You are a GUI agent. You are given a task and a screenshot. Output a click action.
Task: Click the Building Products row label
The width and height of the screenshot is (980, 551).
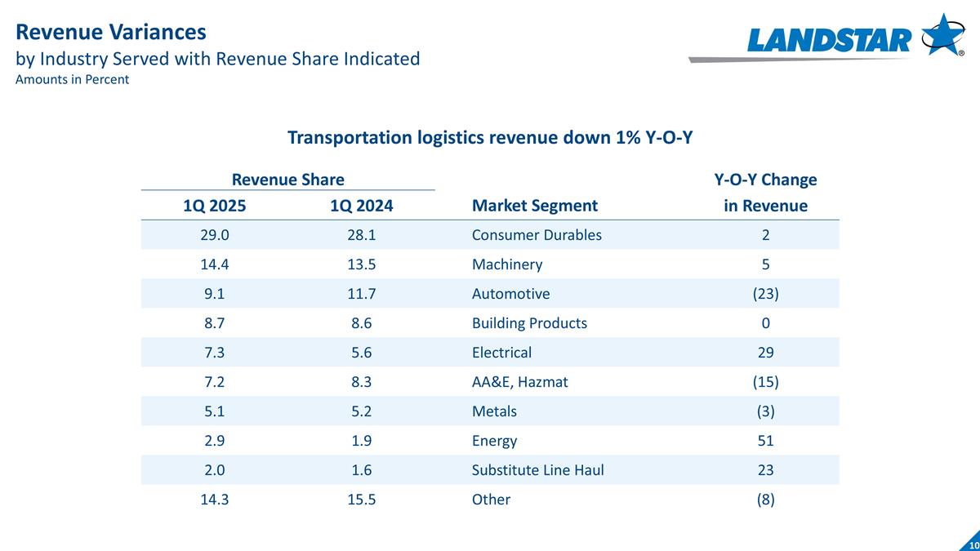[529, 323]
